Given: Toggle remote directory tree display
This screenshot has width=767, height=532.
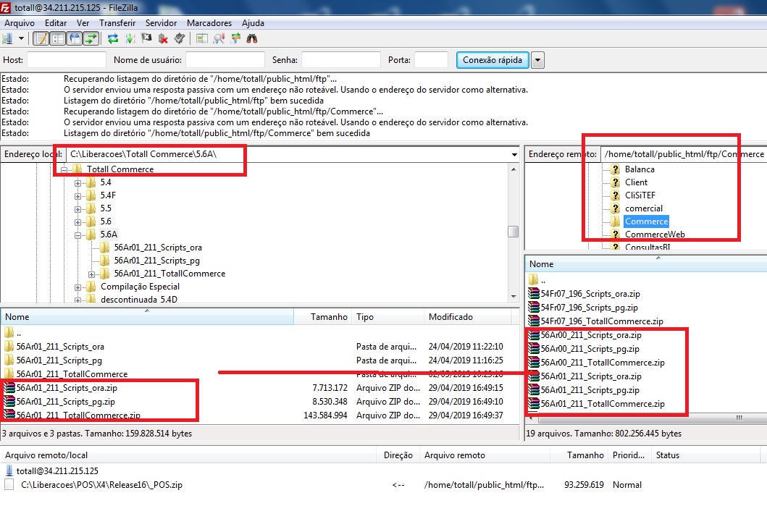Looking at the screenshot, I should point(75,38).
